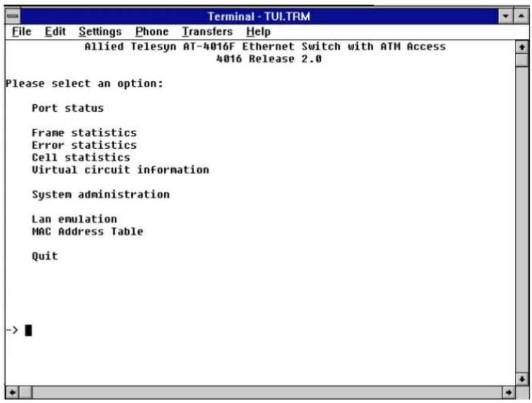Open the File menu

(x=21, y=32)
